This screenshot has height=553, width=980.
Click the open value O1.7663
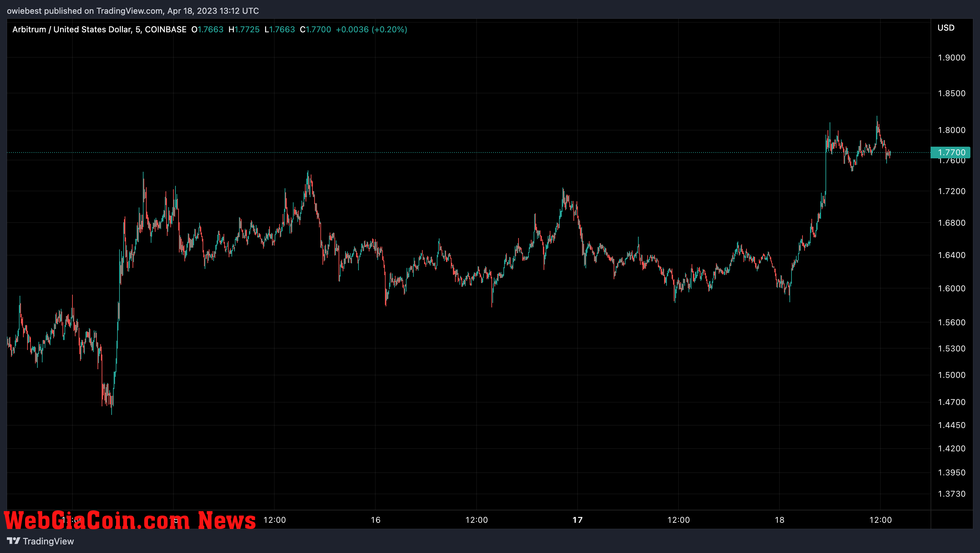click(207, 29)
